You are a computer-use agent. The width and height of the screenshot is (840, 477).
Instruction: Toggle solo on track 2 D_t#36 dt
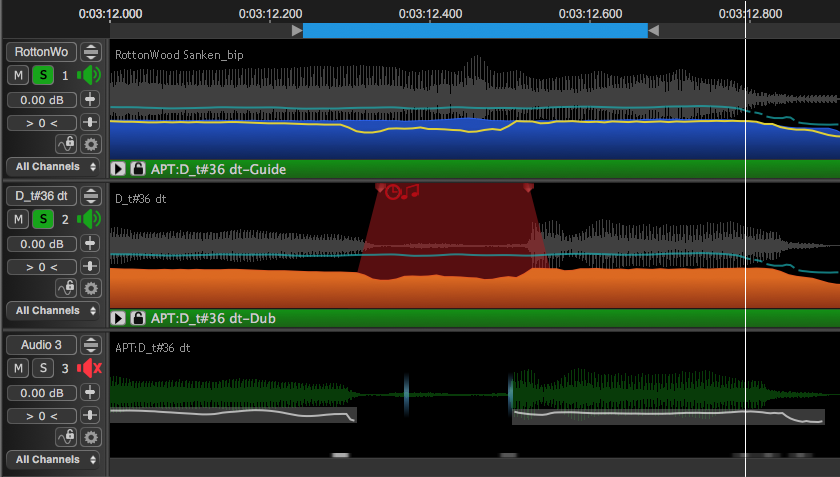click(x=43, y=219)
